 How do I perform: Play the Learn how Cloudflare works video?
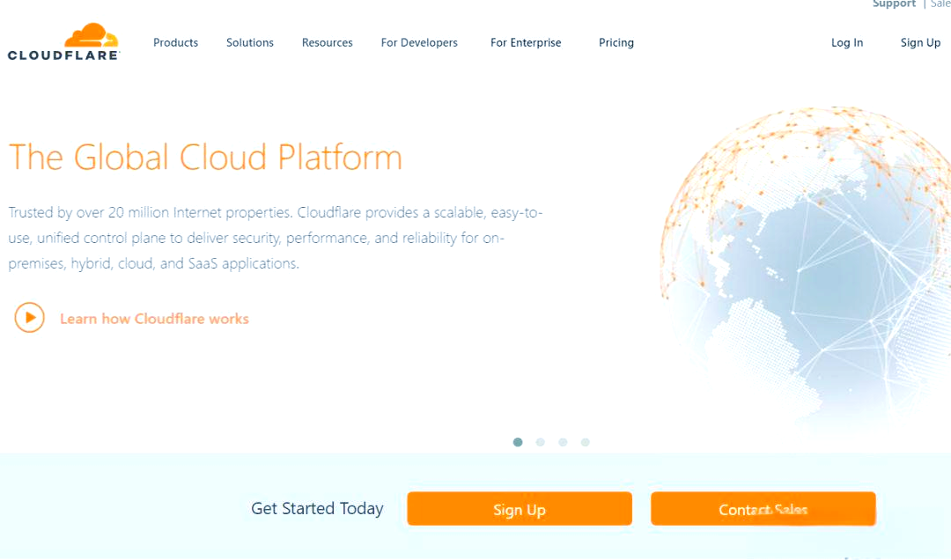click(30, 317)
